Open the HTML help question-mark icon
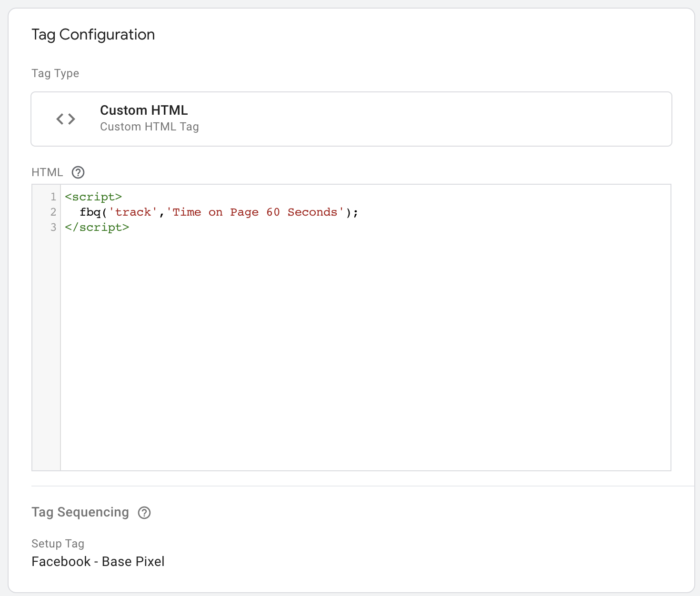700x596 pixels. (78, 172)
